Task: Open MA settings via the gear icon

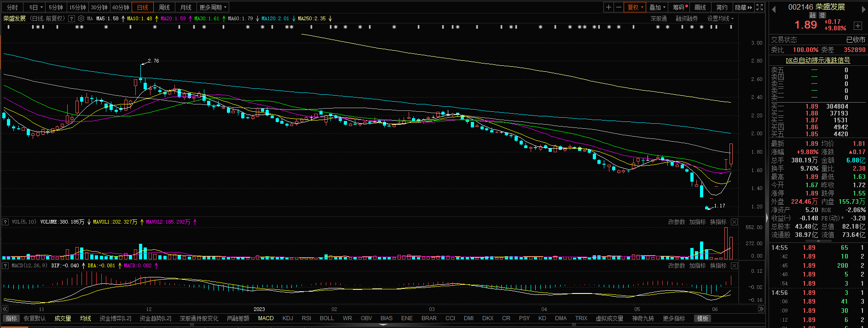Action: point(81,19)
